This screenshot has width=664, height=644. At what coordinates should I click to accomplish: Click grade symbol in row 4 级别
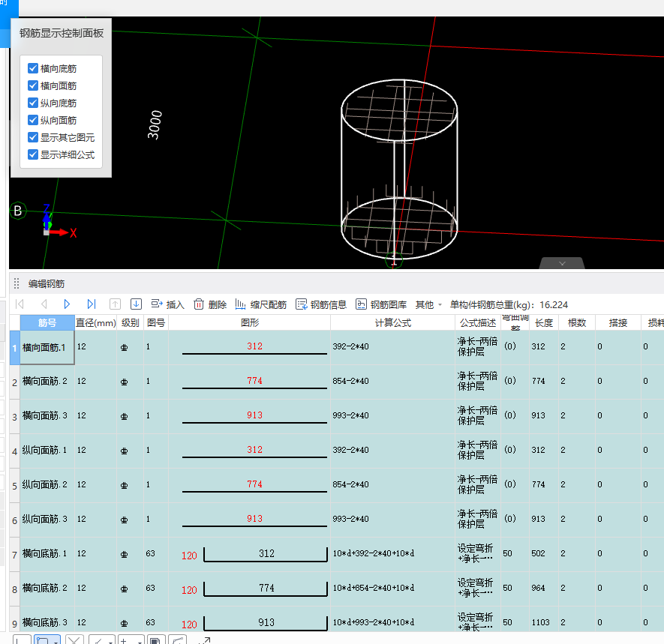click(x=124, y=451)
